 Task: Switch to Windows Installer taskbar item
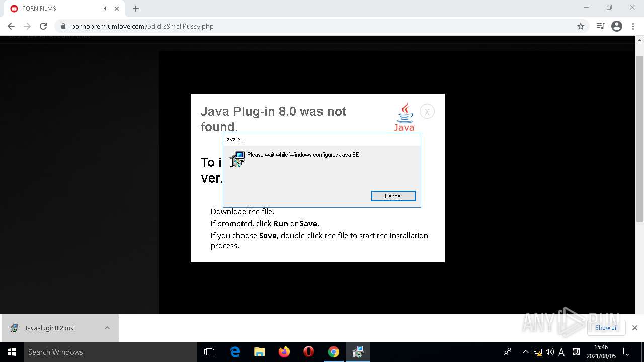point(358,352)
